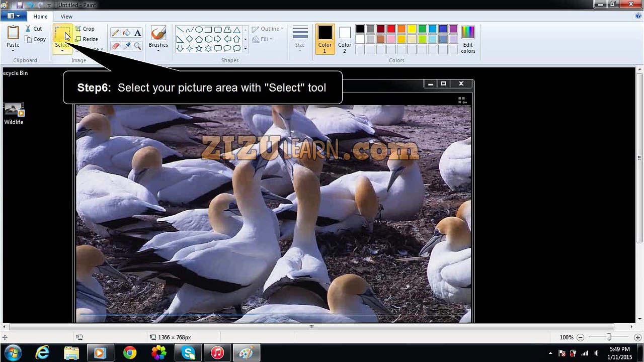This screenshot has width=644, height=362.
Task: Click the Paste clipboard icon
Action: 13,33
